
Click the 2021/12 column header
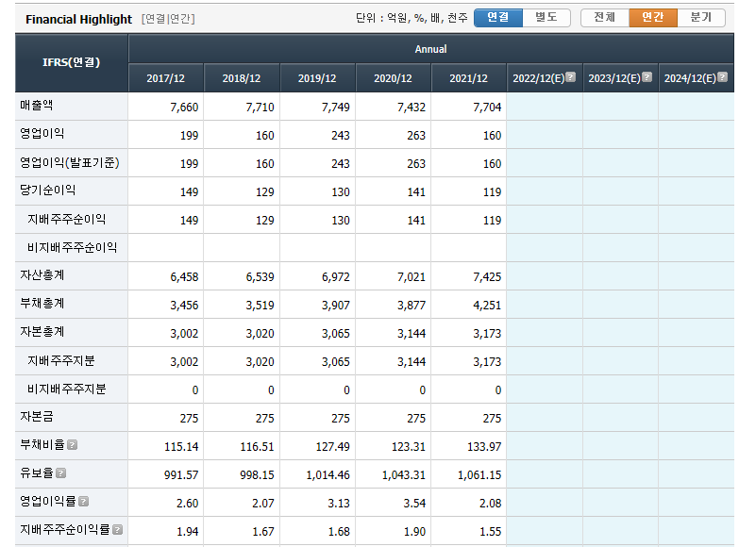469,78
